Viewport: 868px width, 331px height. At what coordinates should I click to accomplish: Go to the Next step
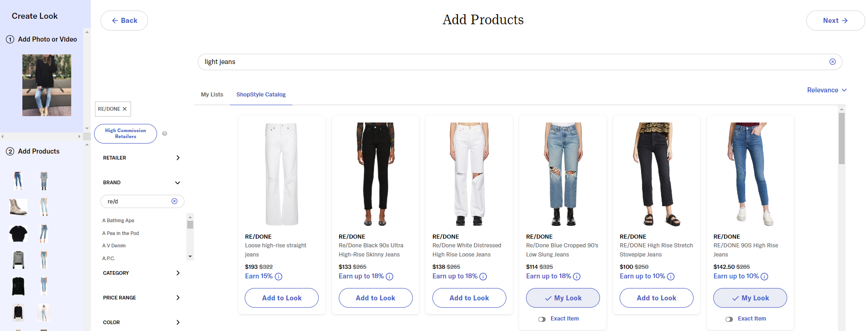point(835,21)
